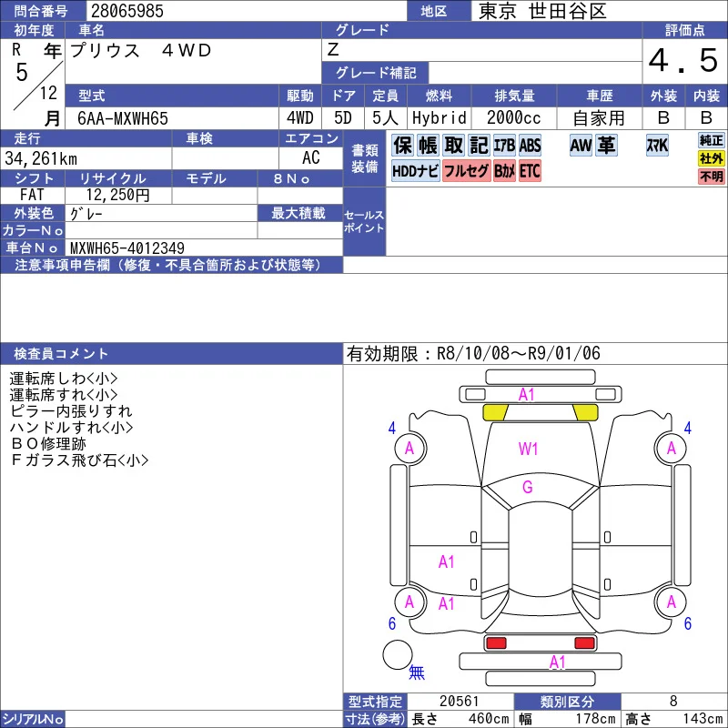Select the 記 record badge
728x728 pixels.
479,146
